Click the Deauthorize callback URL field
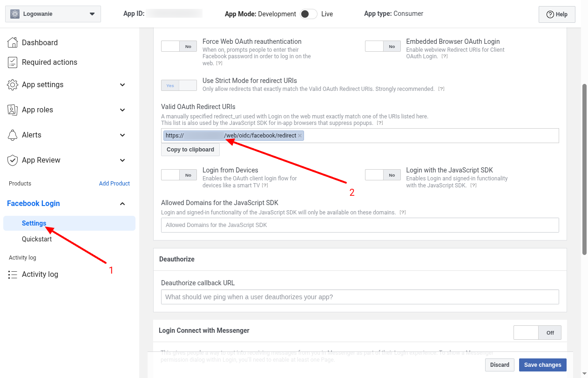Image resolution: width=588 pixels, height=378 pixels. click(360, 297)
